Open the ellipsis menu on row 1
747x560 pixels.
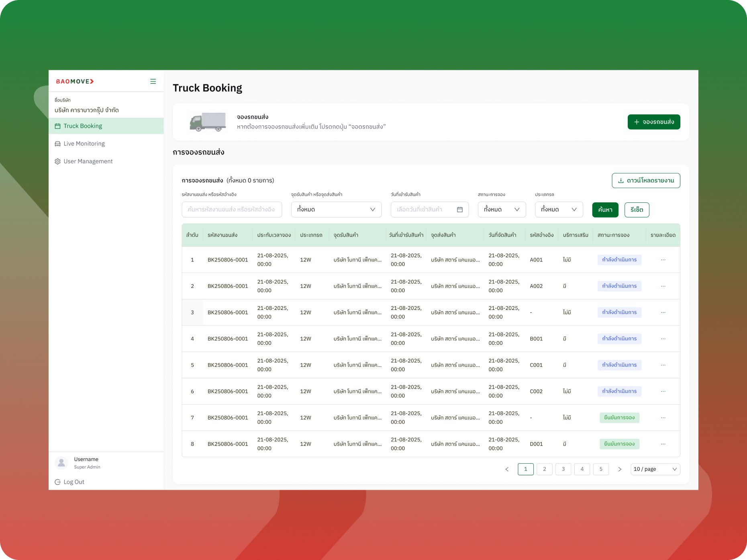(663, 259)
